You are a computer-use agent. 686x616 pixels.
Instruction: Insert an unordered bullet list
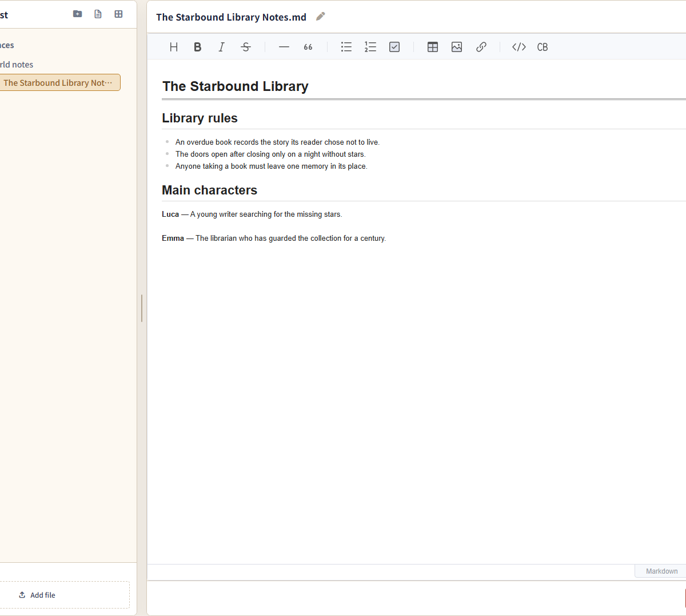coord(346,47)
